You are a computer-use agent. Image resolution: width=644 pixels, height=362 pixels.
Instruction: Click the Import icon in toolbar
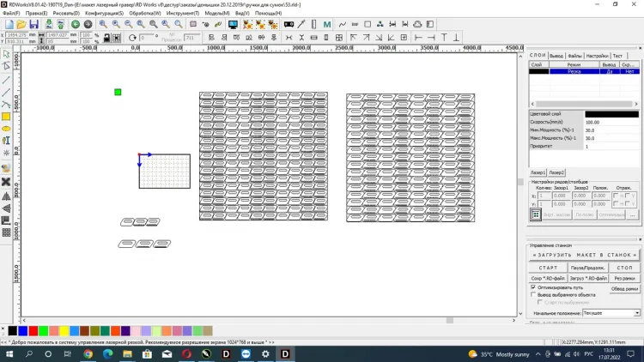48,25
